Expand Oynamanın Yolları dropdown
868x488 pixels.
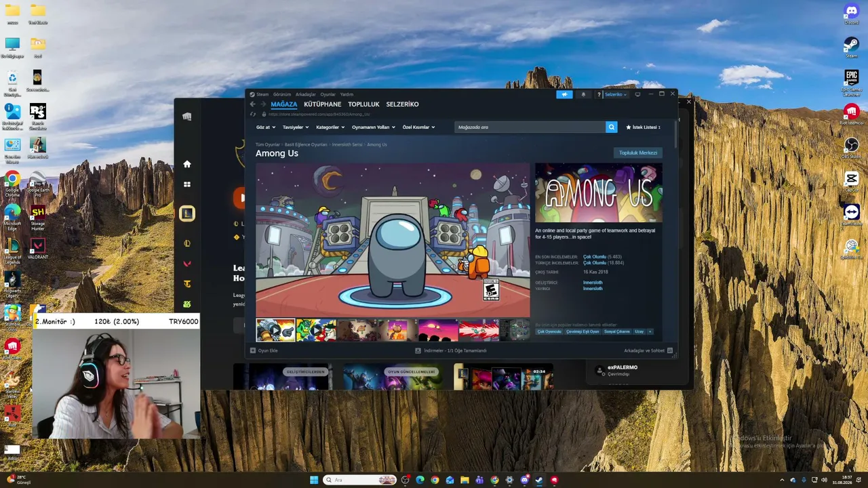(x=373, y=127)
